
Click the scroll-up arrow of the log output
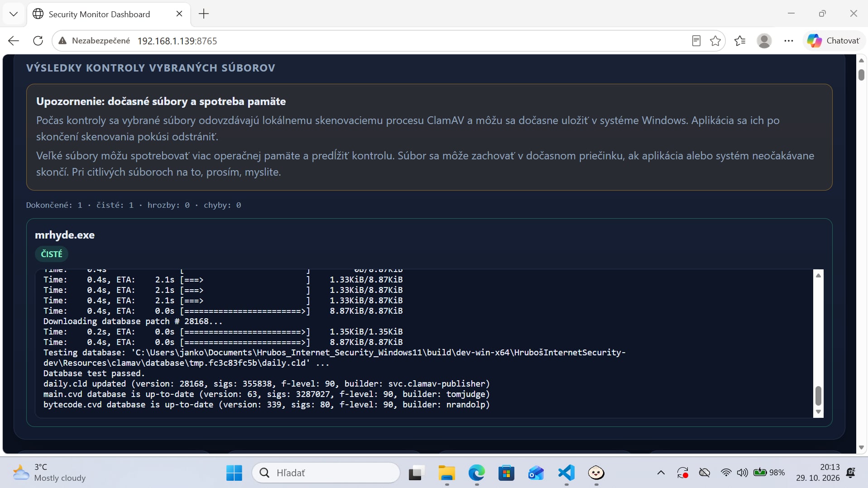click(x=818, y=275)
